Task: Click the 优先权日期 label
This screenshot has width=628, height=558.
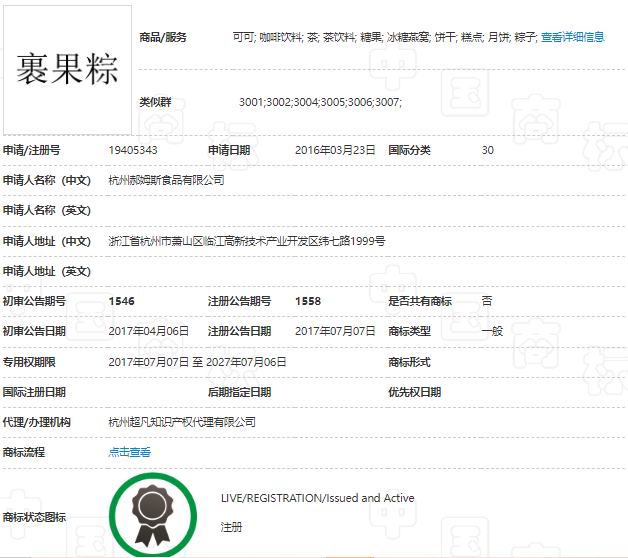Action: [415, 392]
